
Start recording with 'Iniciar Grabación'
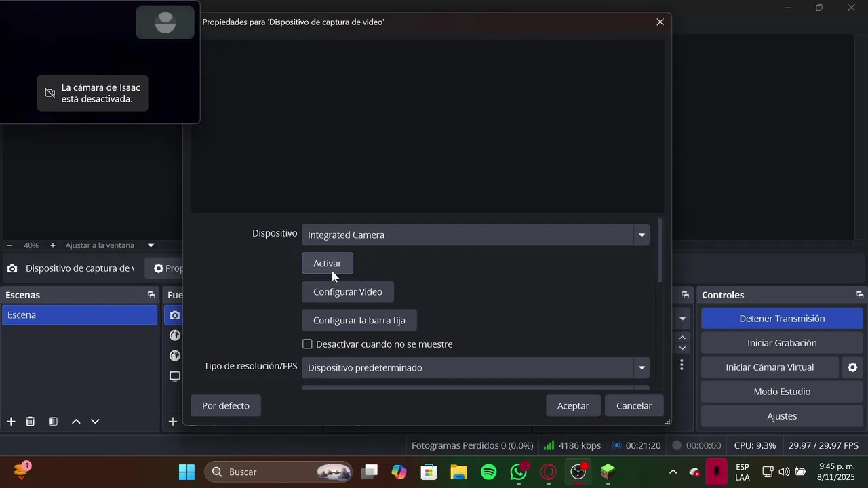tap(782, 343)
